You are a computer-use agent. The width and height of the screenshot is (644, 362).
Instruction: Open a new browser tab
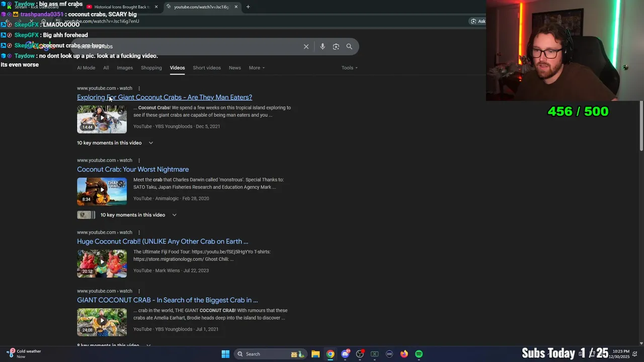click(248, 7)
